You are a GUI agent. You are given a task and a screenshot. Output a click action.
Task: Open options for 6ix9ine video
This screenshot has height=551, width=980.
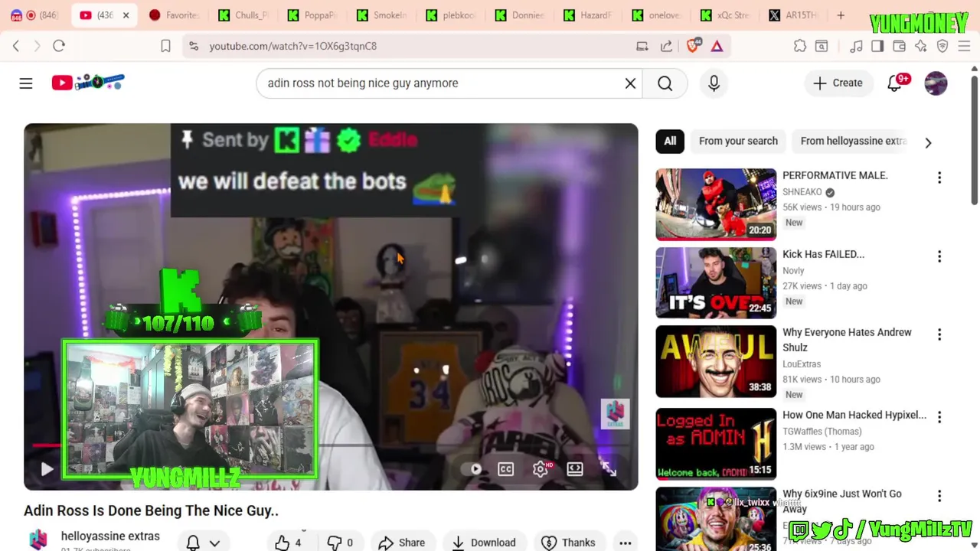click(x=939, y=496)
